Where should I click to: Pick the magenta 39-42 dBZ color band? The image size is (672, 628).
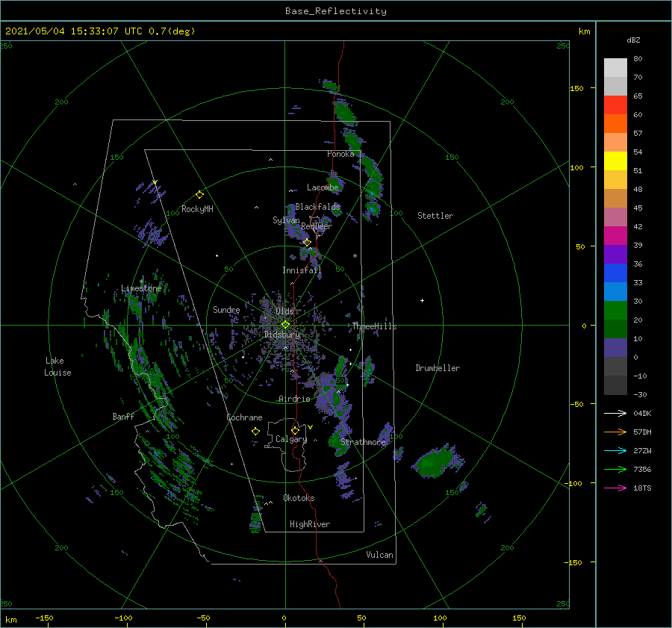[x=615, y=236]
